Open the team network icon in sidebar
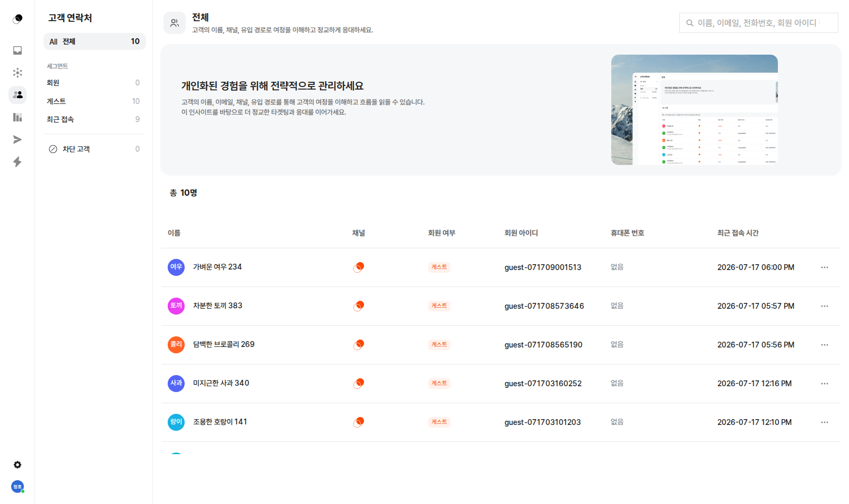 pyautogui.click(x=18, y=73)
